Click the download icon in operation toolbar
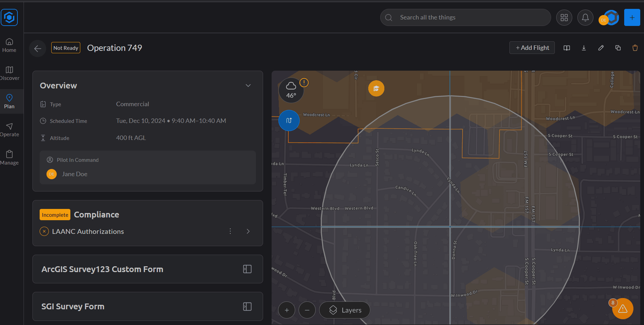644x325 pixels. click(584, 48)
